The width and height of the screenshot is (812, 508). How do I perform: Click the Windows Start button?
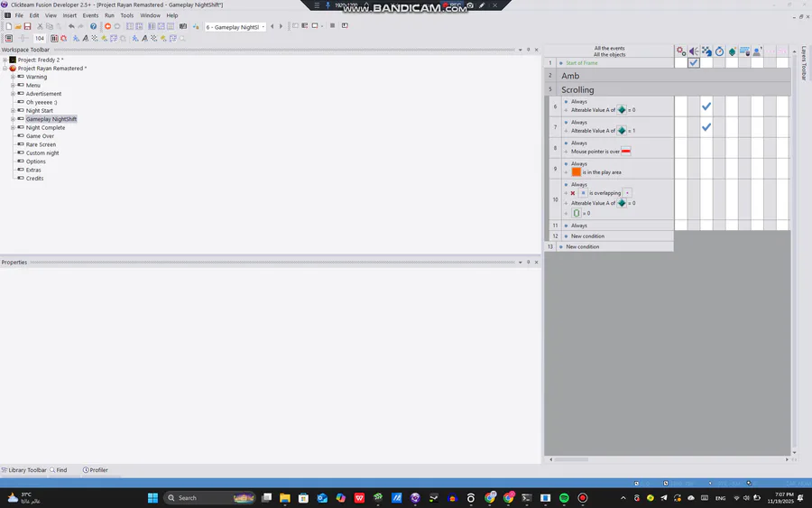[152, 498]
